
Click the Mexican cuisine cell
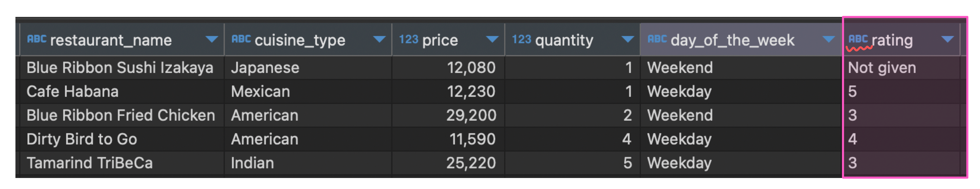pos(308,92)
